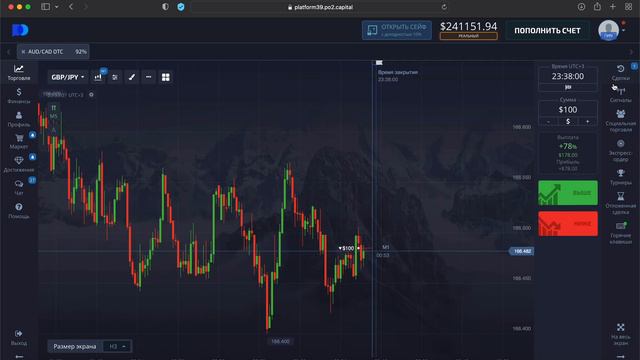
Task: Collapse the left sidebar with bottom arrow
Action: pyautogui.click(x=19, y=356)
